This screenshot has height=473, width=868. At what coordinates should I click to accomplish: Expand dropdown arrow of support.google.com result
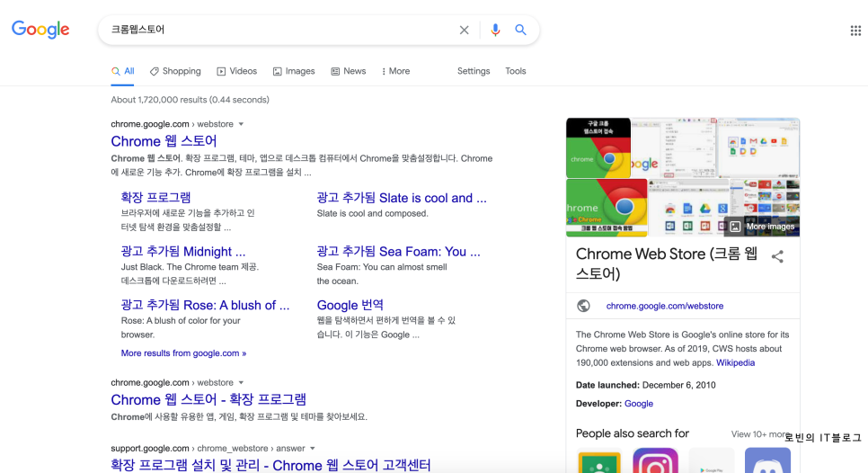click(x=312, y=448)
